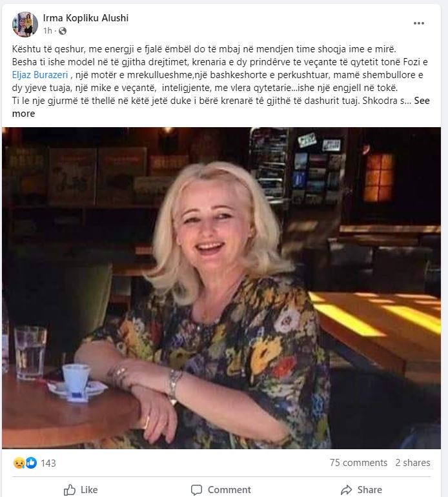This screenshot has width=448, height=497.
Task: Show the 75 comments
Action: (x=358, y=463)
